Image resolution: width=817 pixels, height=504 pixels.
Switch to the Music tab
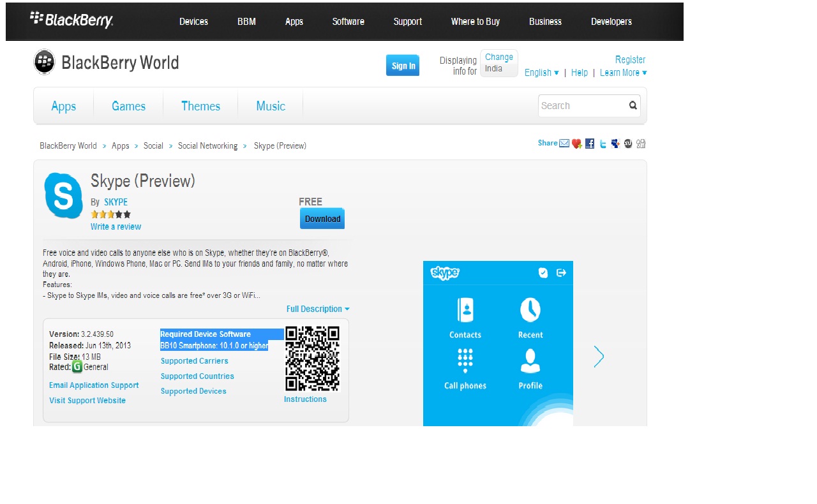(271, 106)
